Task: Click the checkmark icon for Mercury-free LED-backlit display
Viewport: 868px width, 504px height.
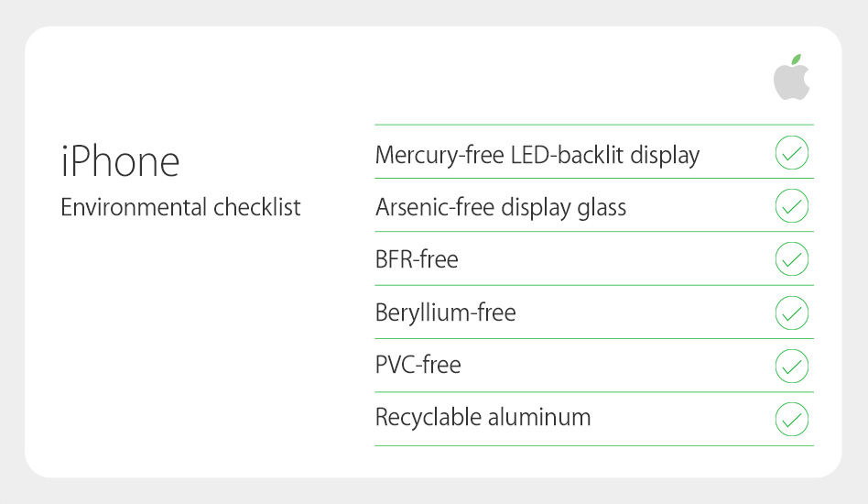Action: click(791, 153)
